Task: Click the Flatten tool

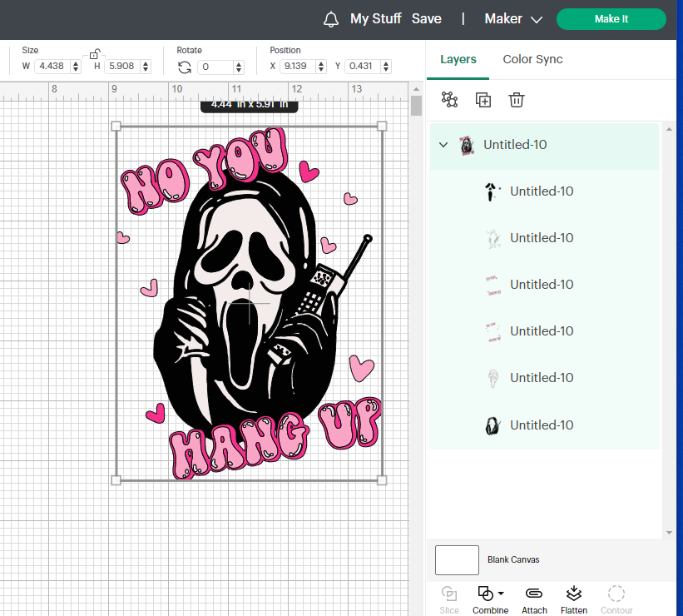Action: point(574,600)
